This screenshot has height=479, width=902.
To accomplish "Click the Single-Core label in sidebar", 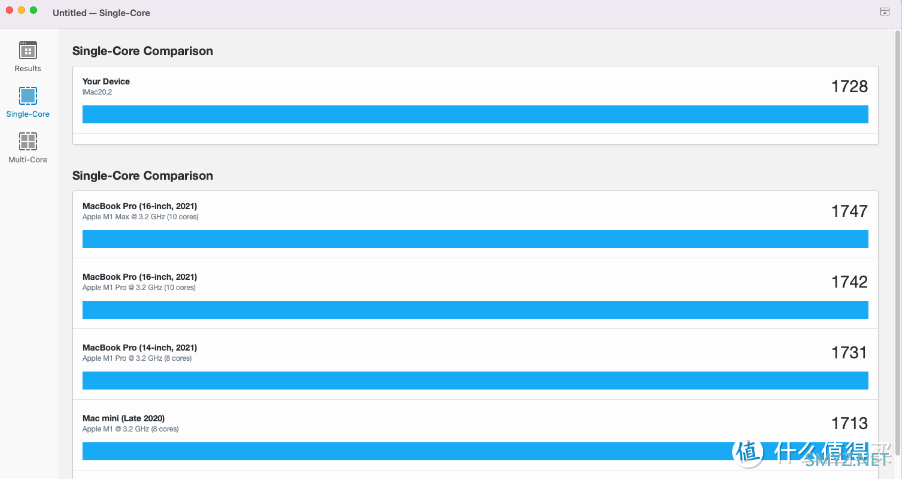I will [28, 114].
